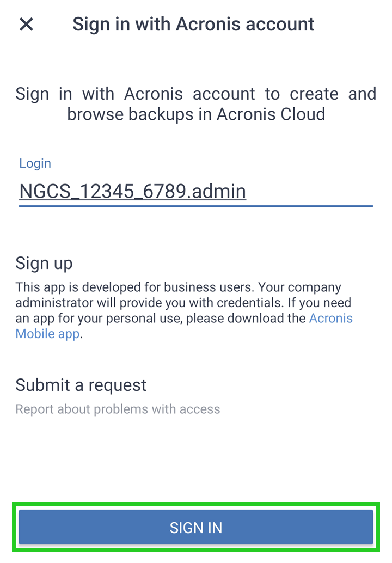Click the 'browse backups in Acronis Cloud' description line

[195, 114]
